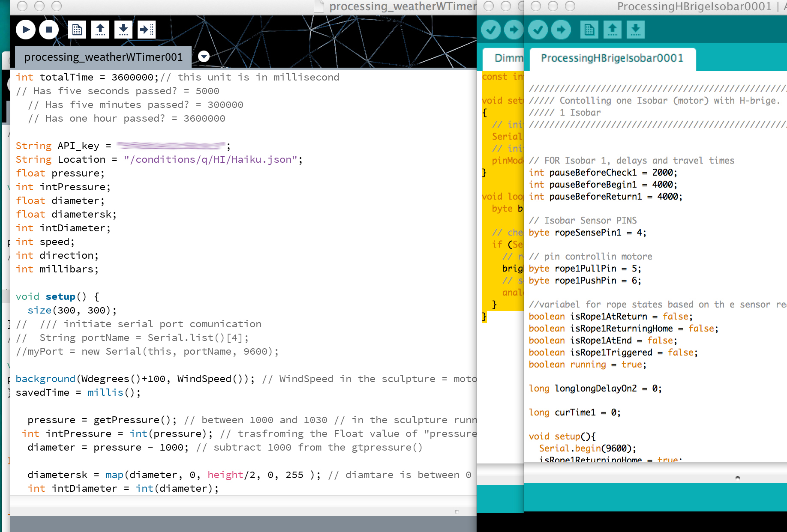Screen dimensions: 787x532
Task: Open tab menu arrow beside processing_weatherWTimer001
Action: click(x=204, y=57)
